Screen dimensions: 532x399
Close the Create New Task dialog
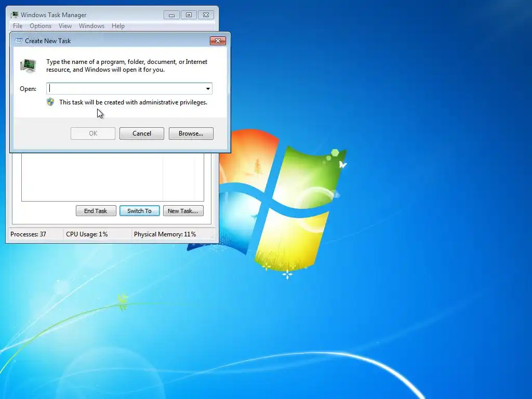point(218,41)
